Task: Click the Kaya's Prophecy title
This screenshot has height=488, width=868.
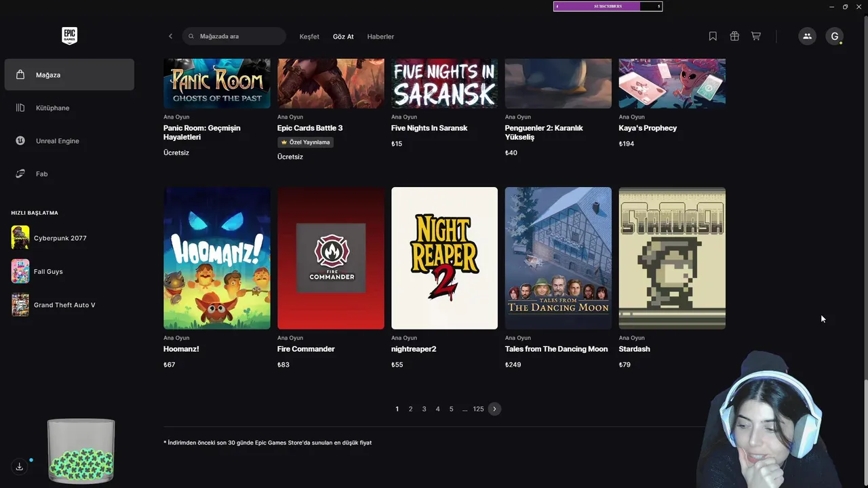Action: (648, 128)
